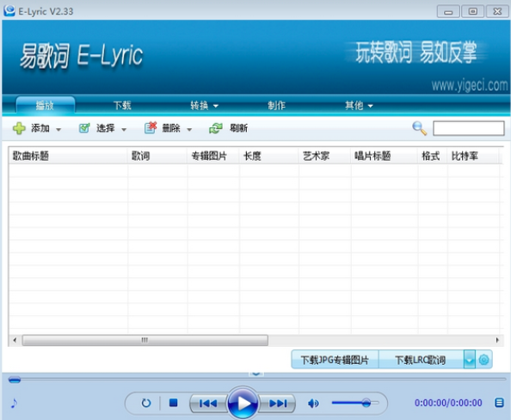This screenshot has width=511, height=420.
Task: Mute sound via speaker icon
Action: (x=313, y=404)
